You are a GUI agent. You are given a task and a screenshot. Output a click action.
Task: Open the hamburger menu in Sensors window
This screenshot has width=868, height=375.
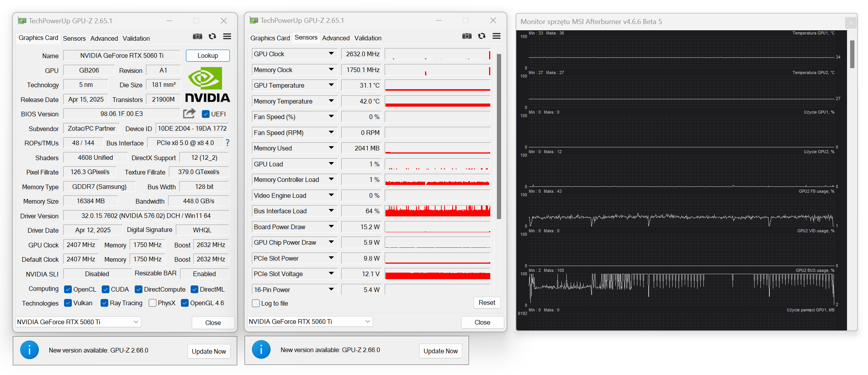click(x=496, y=36)
